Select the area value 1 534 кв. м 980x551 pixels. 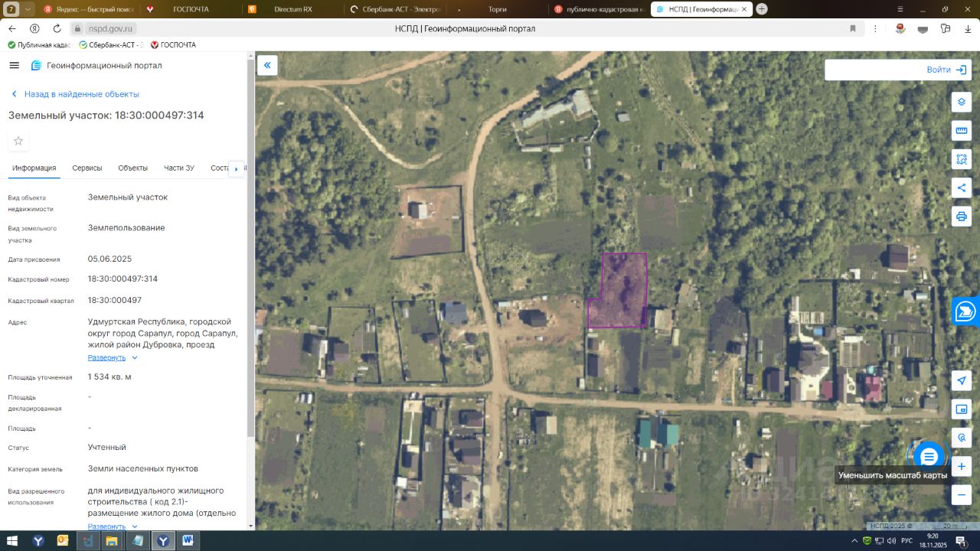point(109,377)
